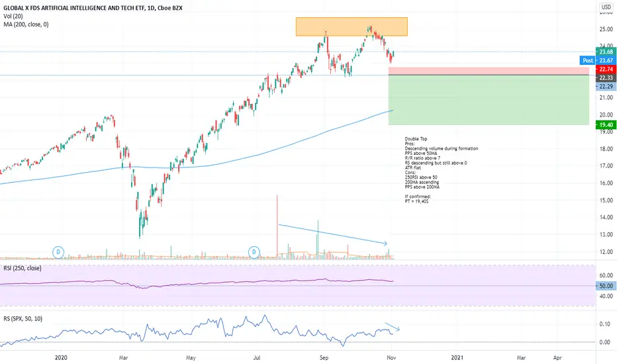Click the 2021 time axis label
The width and height of the screenshot is (617, 364).
[x=457, y=357]
